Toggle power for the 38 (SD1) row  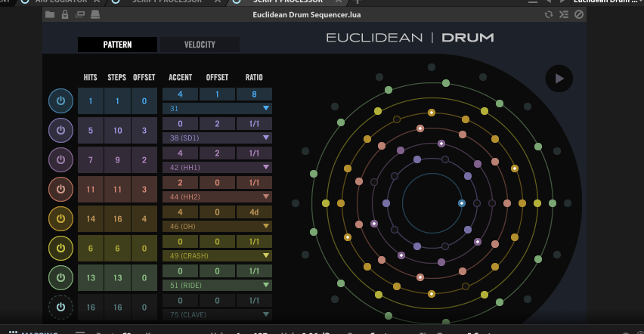point(60,130)
